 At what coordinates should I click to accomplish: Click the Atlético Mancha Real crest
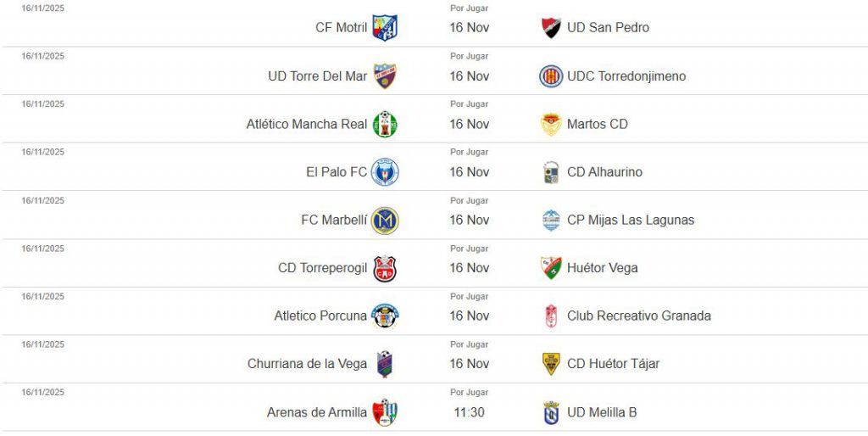(x=385, y=124)
